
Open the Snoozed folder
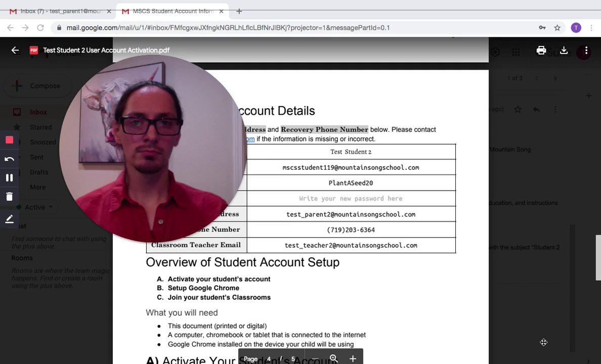pos(43,142)
